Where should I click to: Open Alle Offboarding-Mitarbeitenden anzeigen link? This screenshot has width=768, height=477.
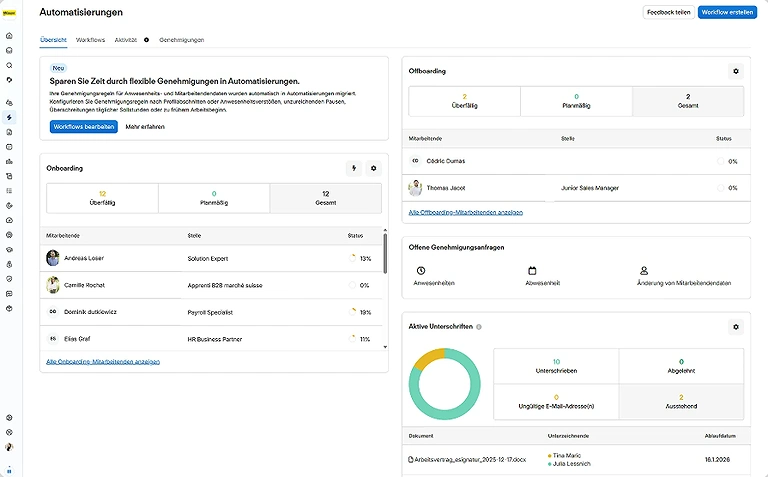tap(465, 212)
